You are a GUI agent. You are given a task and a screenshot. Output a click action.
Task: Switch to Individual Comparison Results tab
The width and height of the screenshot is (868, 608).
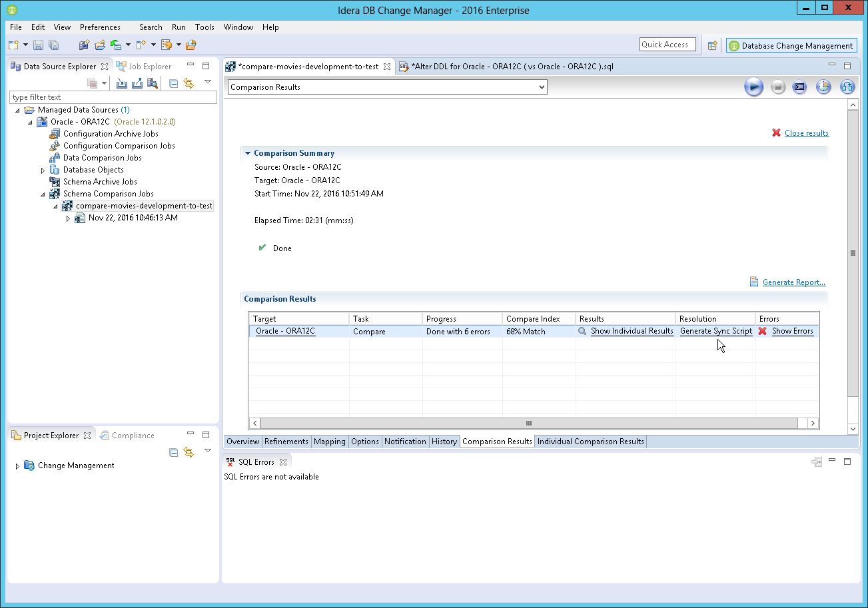click(591, 442)
